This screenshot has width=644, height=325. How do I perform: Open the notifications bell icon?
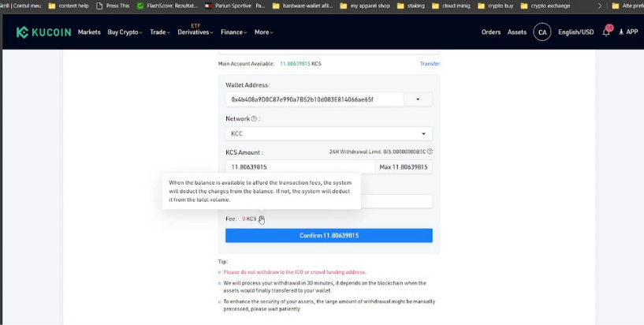[606, 32]
